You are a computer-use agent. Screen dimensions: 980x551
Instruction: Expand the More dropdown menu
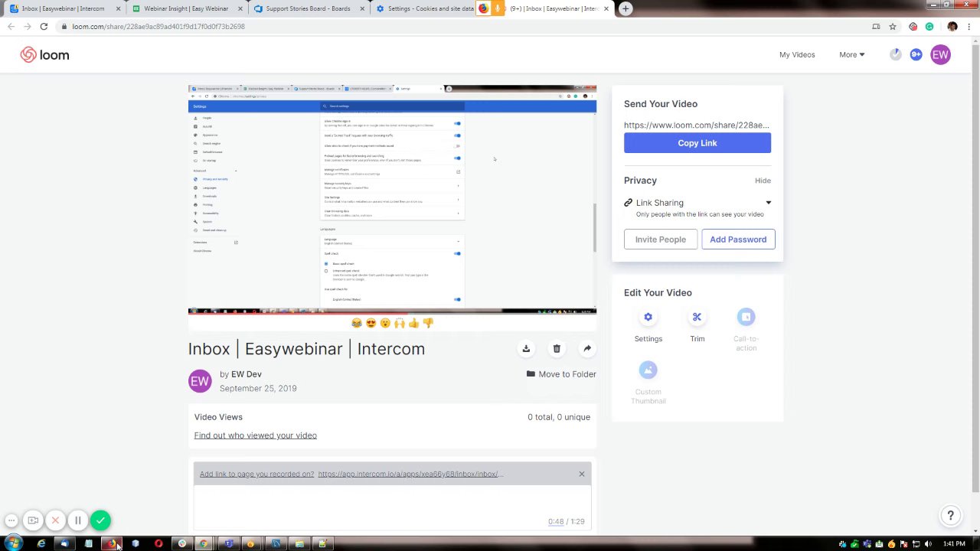[851, 54]
